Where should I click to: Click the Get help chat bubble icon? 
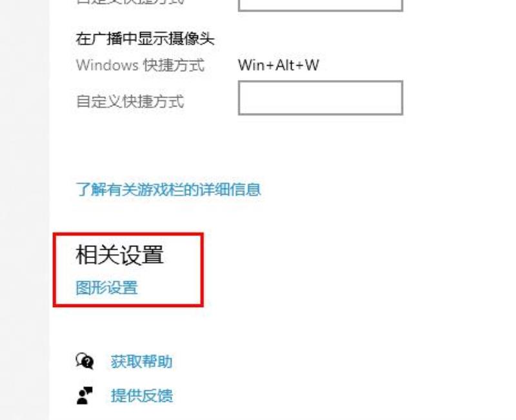click(x=84, y=361)
